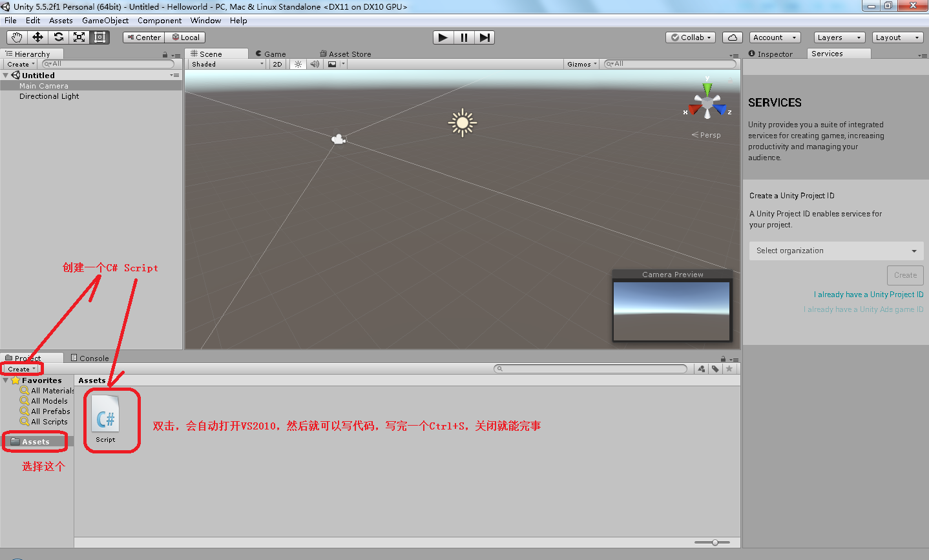The image size is (929, 560).
Task: Toggle Hierarchy panel lock icon
Action: tap(165, 55)
